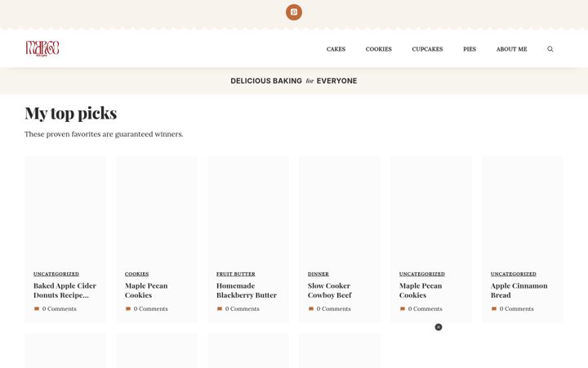
Task: Click comment icon under Apple Cinnamon Bread
Action: [494, 308]
